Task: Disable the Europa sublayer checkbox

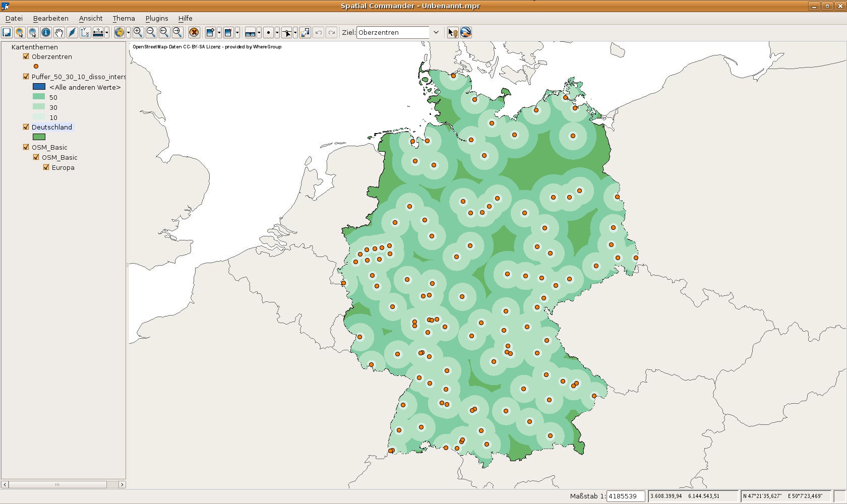Action: click(46, 167)
